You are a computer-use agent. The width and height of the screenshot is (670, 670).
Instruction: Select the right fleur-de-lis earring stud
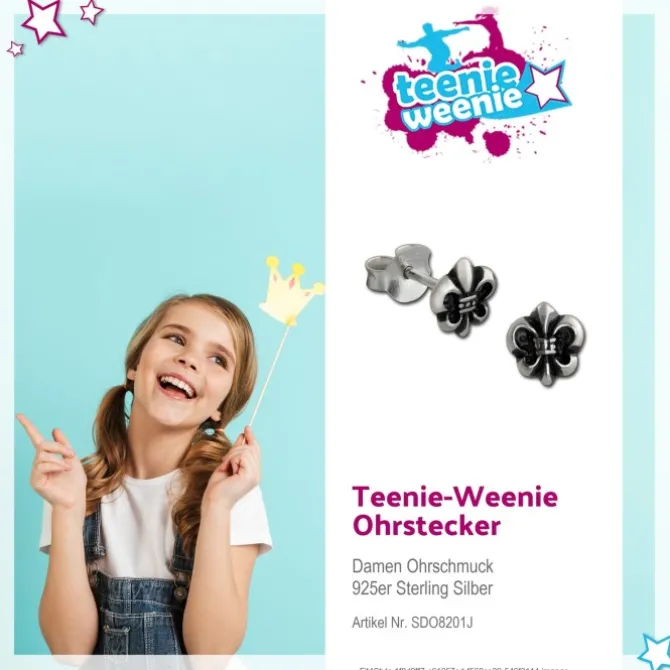coord(546,343)
